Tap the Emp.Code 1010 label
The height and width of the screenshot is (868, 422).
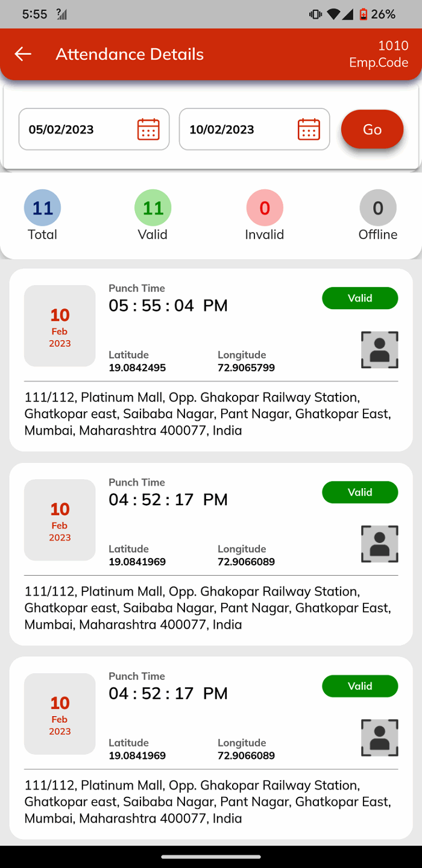(379, 54)
